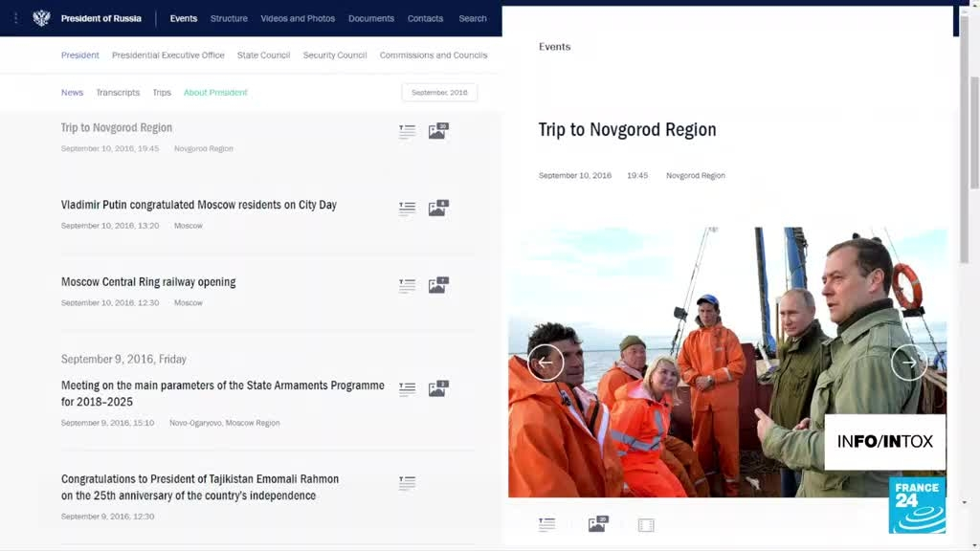The image size is (980, 551).
Task: Go to previous photo in slideshow
Action: [546, 363]
